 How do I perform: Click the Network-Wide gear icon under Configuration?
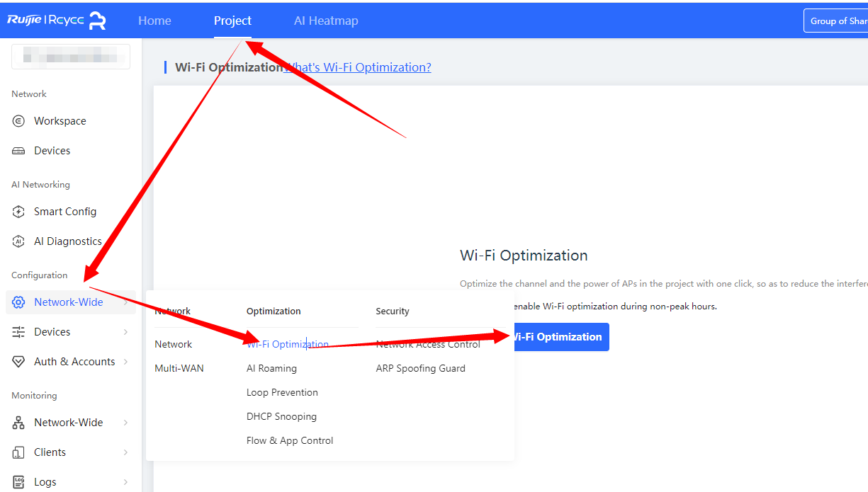pyautogui.click(x=19, y=302)
